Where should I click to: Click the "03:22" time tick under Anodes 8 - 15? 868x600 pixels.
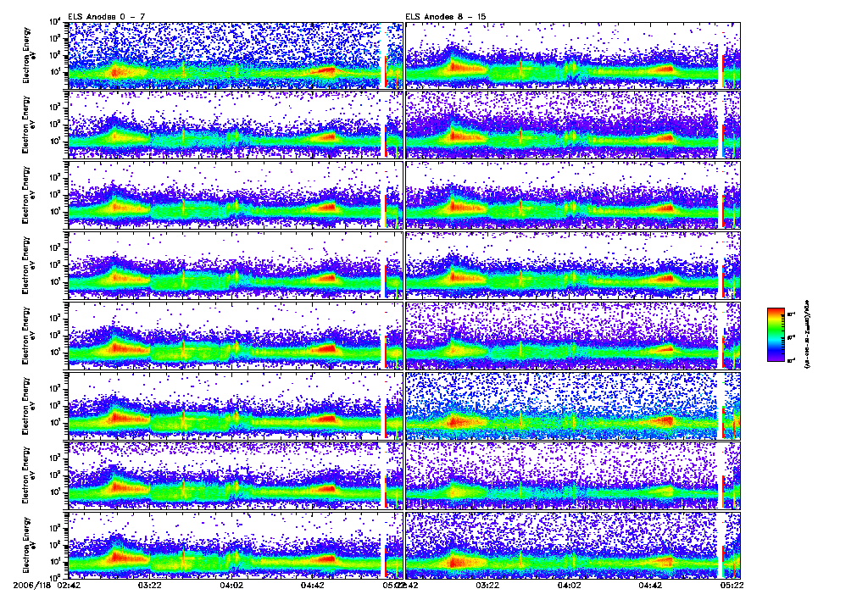click(x=487, y=585)
